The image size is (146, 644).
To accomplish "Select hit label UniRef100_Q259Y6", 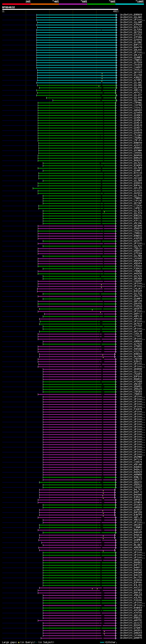I will (131, 40).
